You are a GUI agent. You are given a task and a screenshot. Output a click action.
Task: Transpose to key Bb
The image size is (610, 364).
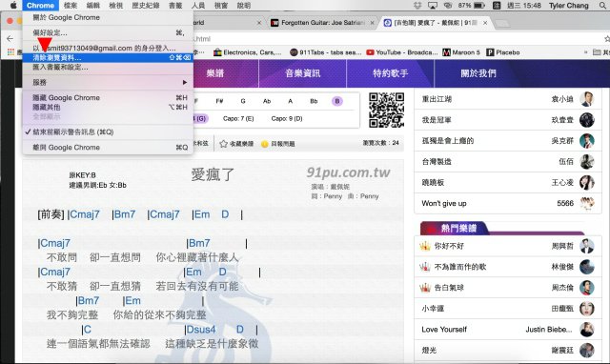pyautogui.click(x=314, y=101)
